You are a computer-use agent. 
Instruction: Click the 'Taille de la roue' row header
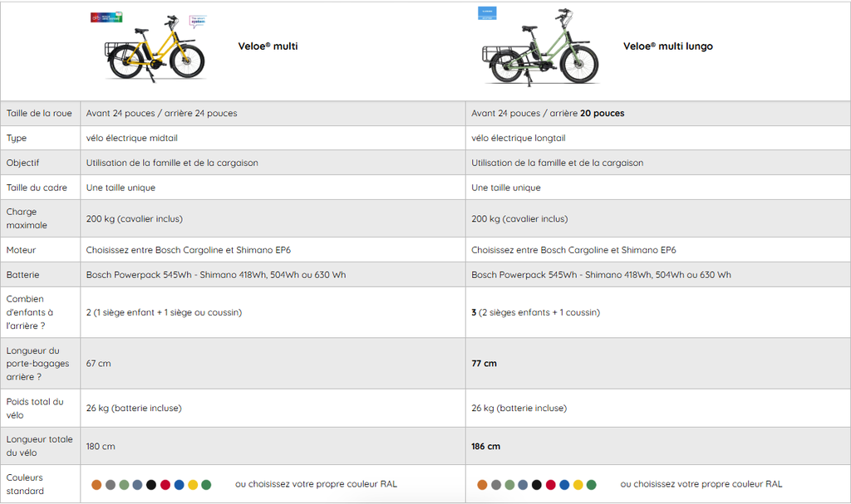tap(39, 114)
